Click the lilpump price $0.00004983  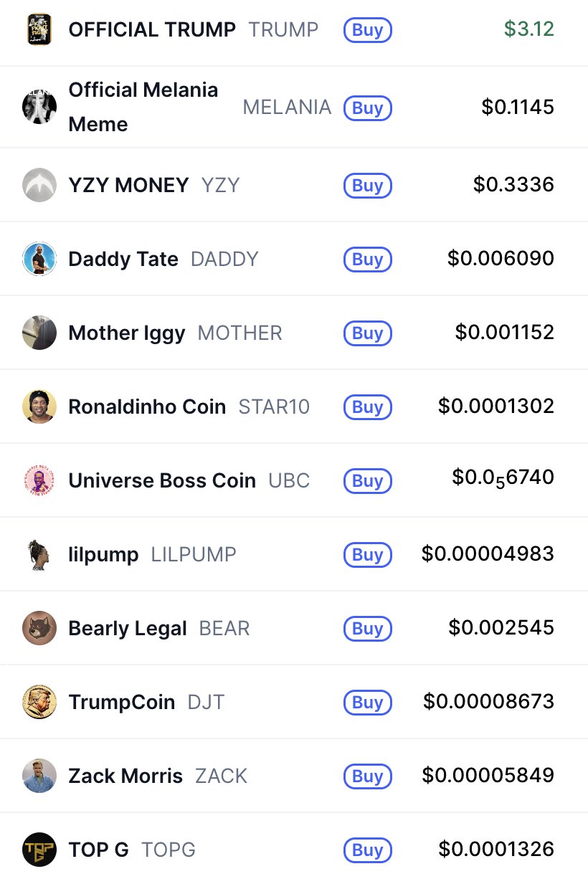488,553
